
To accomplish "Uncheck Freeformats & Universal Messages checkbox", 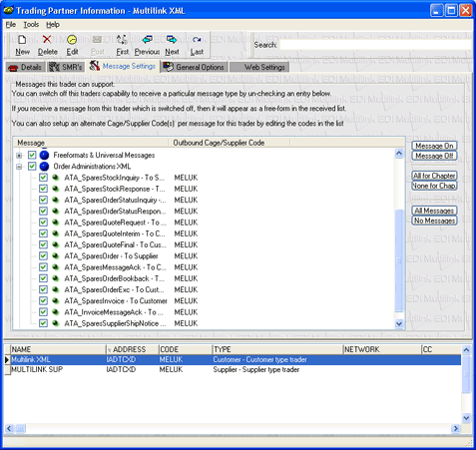I will 32,155.
